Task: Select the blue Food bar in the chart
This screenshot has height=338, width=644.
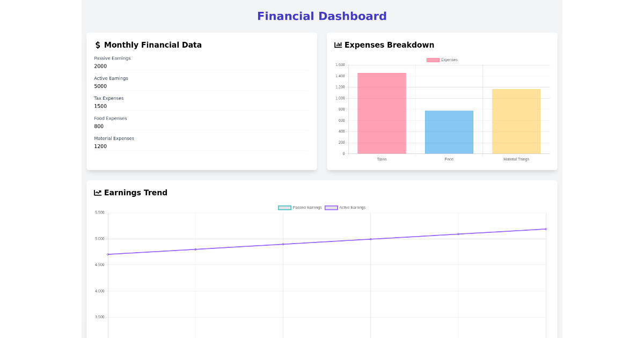Action: (449, 131)
